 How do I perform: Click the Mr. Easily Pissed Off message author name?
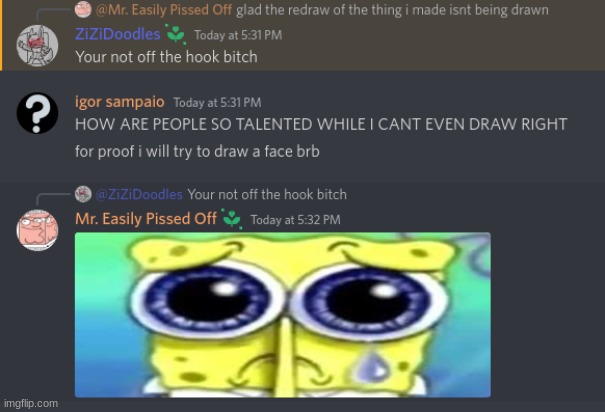point(146,219)
